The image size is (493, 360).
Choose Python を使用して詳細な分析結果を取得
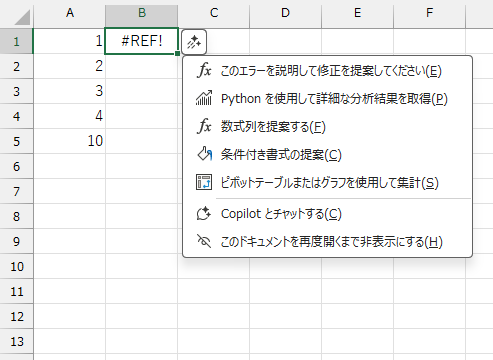327,99
